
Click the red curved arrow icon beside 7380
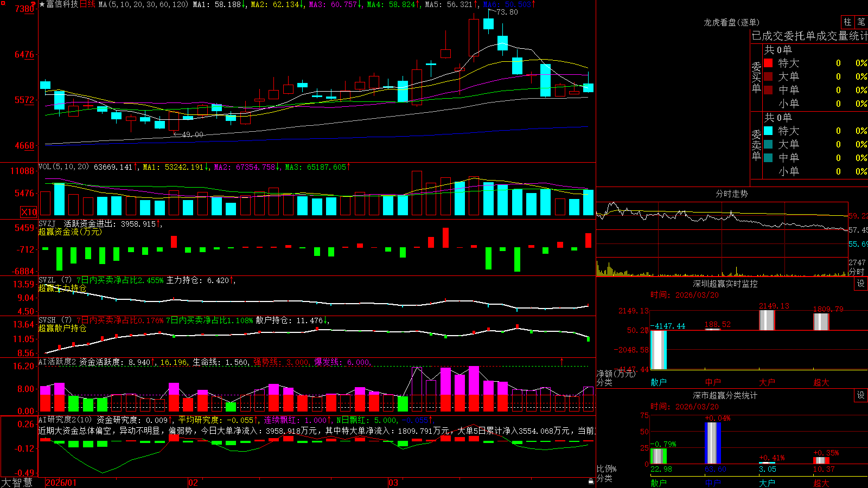click(x=33, y=4)
